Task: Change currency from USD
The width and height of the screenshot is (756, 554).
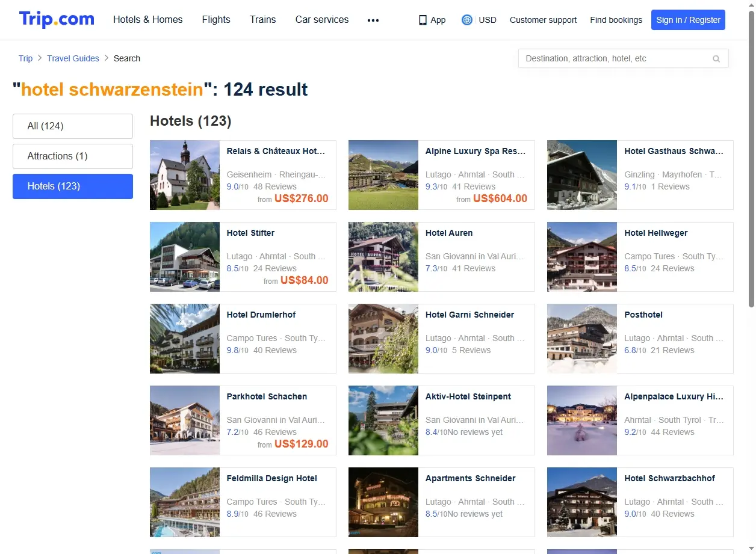Action: click(488, 20)
